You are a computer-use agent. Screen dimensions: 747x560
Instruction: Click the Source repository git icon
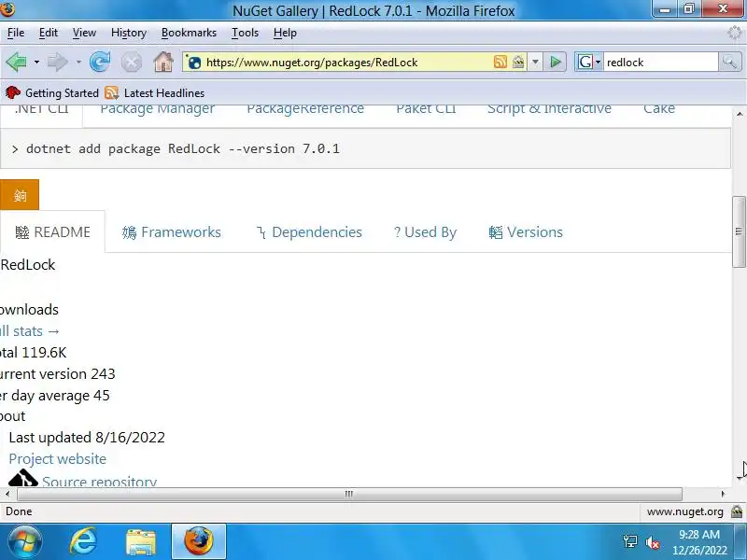coord(22,478)
